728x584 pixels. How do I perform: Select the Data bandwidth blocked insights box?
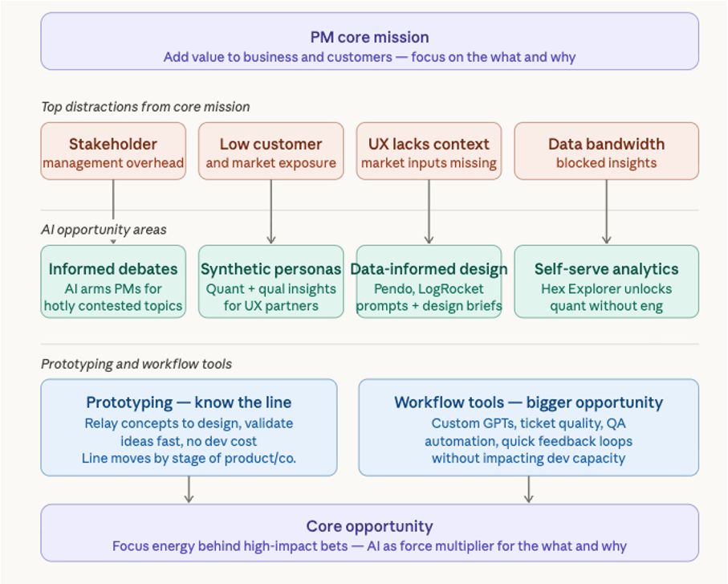coord(606,151)
